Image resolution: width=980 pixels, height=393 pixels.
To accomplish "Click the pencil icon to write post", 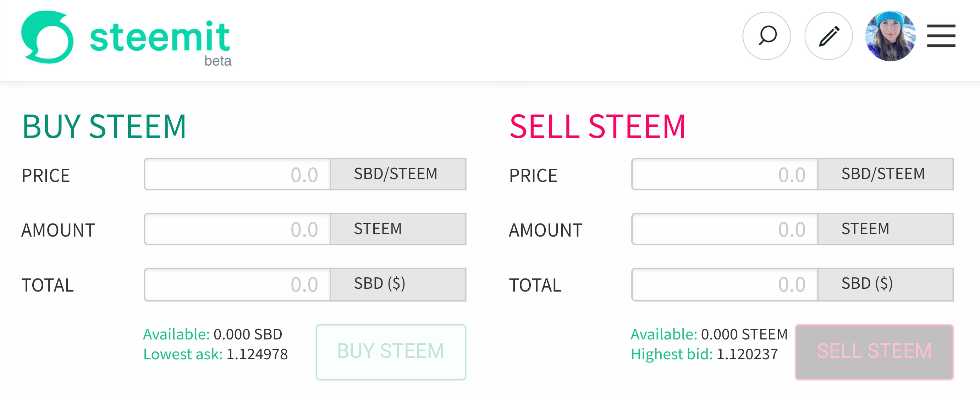I will (828, 36).
